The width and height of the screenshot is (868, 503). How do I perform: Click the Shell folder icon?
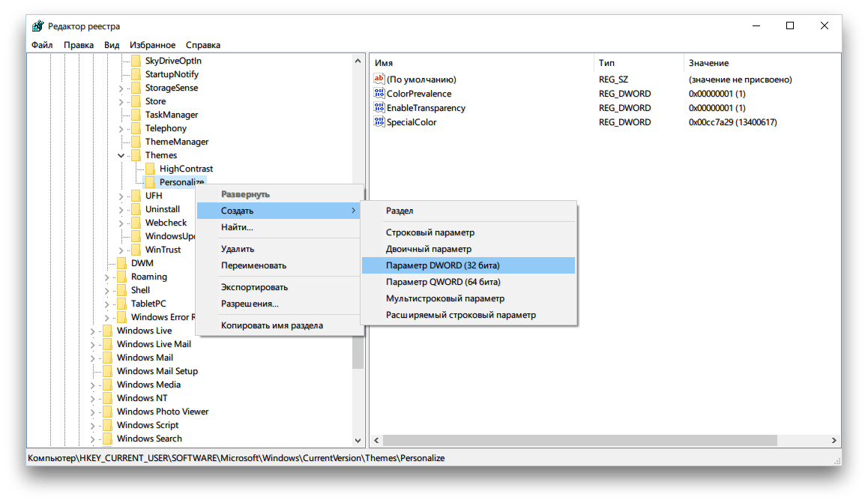pos(121,290)
